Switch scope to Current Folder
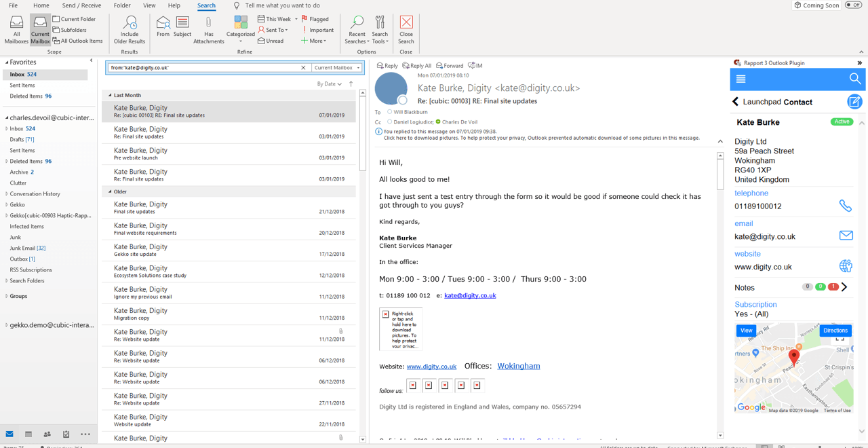Image resolution: width=868 pixels, height=448 pixels. [x=75, y=19]
